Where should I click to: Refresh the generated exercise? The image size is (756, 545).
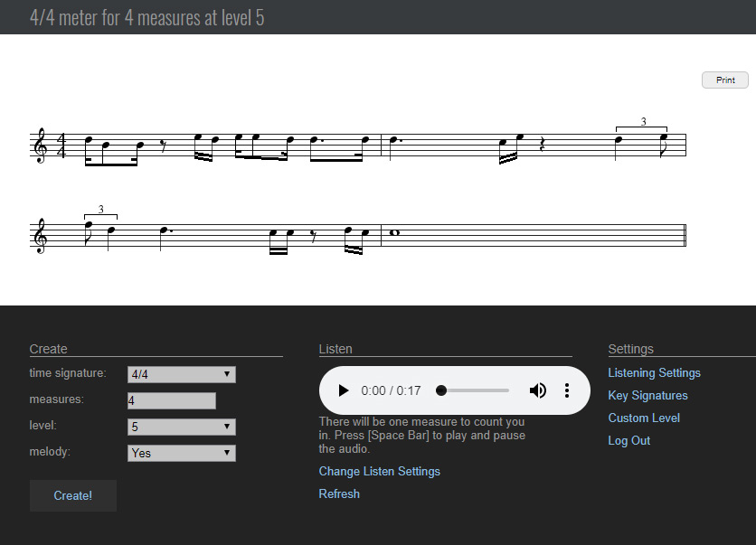pyautogui.click(x=339, y=493)
